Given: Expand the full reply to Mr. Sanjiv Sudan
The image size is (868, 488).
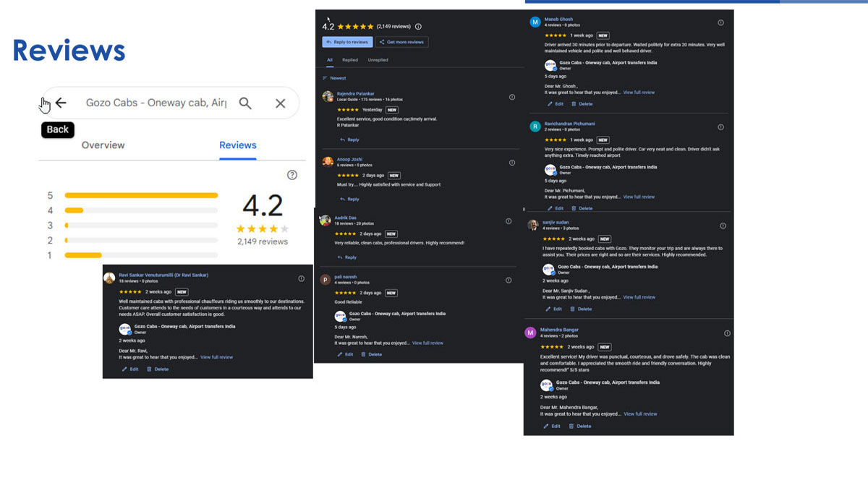Looking at the screenshot, I should click(639, 297).
